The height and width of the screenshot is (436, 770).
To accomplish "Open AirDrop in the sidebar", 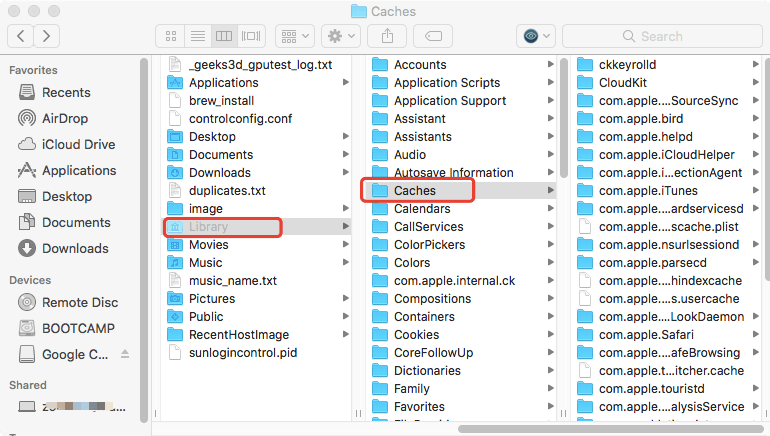I will point(64,118).
